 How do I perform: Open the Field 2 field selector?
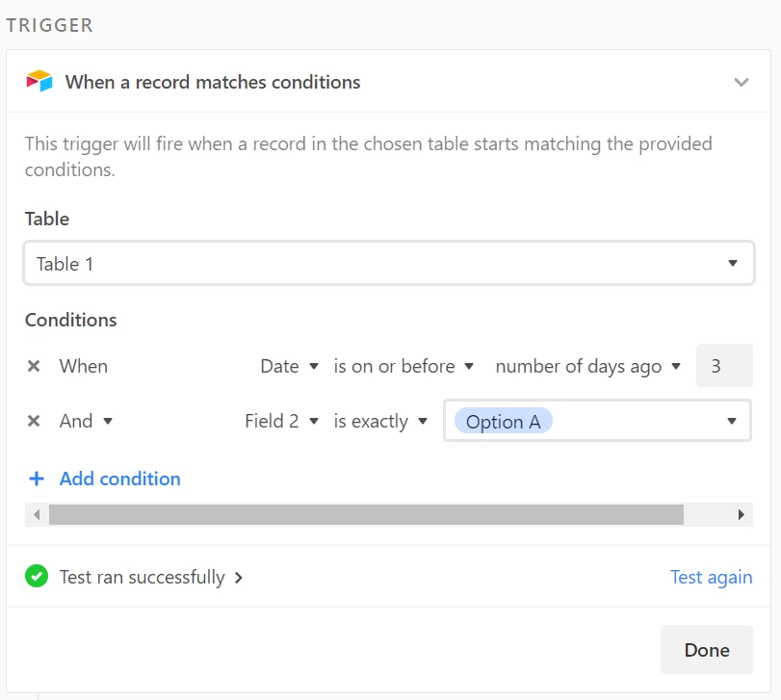281,421
